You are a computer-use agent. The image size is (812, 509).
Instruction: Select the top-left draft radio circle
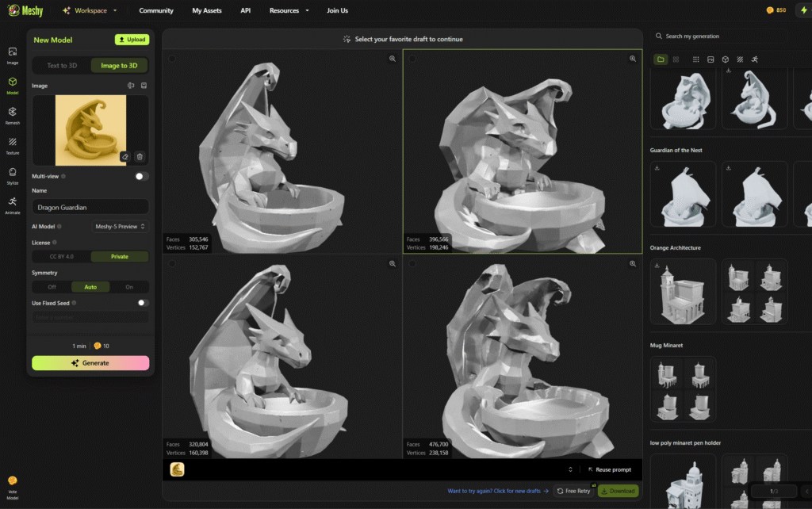[172, 59]
